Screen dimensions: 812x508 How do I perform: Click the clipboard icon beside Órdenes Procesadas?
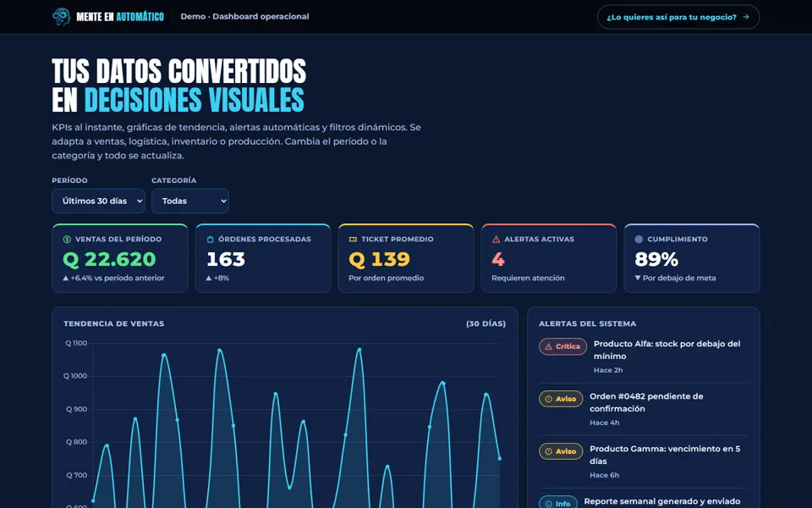pyautogui.click(x=210, y=239)
